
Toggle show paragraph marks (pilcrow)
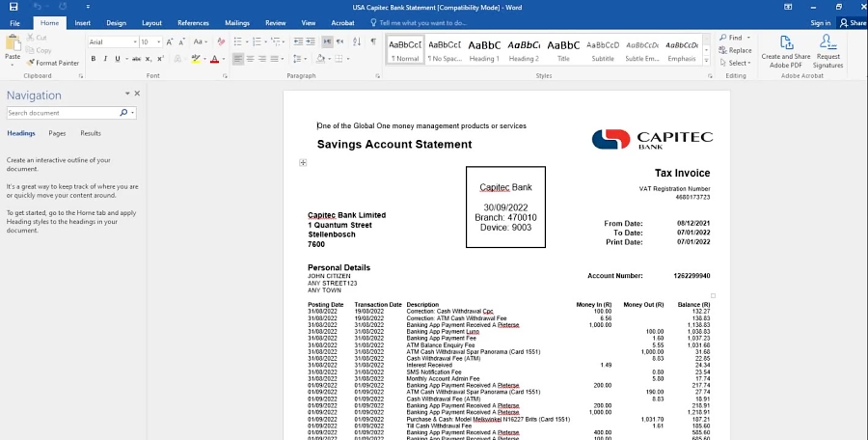[372, 41]
